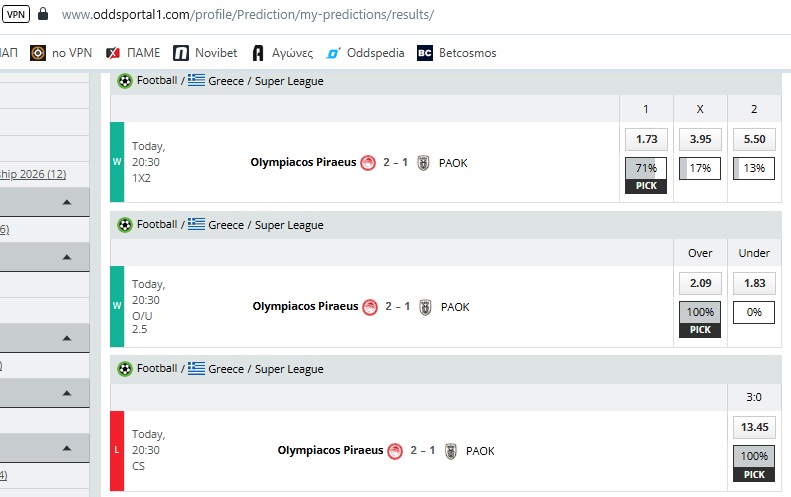Image resolution: width=791 pixels, height=497 pixels.
Task: Collapse the second sidebar section arrow
Action: point(67,257)
